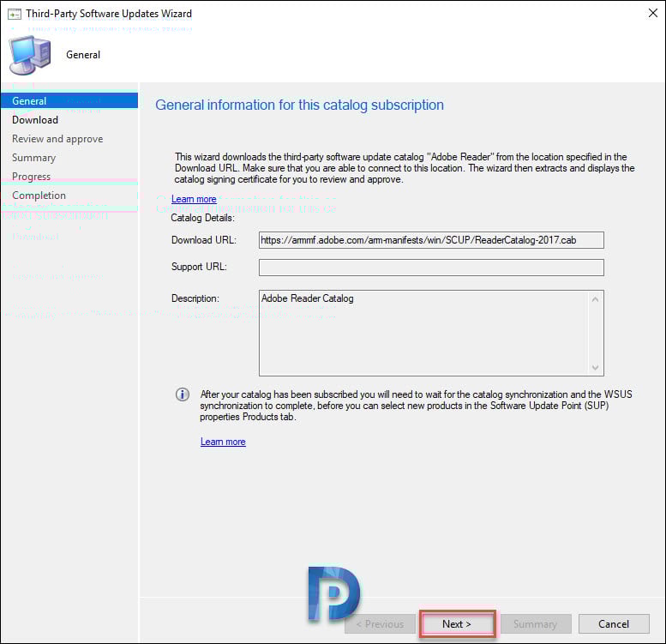The height and width of the screenshot is (644, 666).
Task: Click the wizard title bar icon
Action: coord(15,14)
